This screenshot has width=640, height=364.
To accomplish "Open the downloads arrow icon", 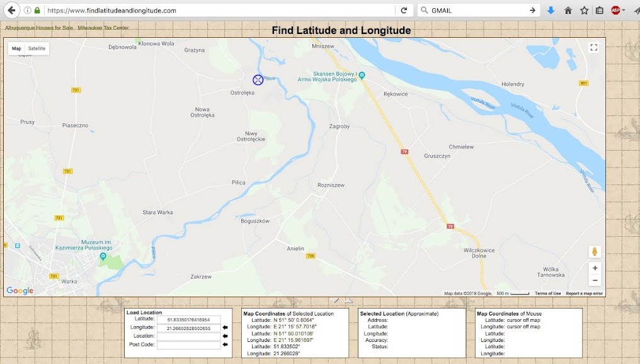I will (x=551, y=11).
